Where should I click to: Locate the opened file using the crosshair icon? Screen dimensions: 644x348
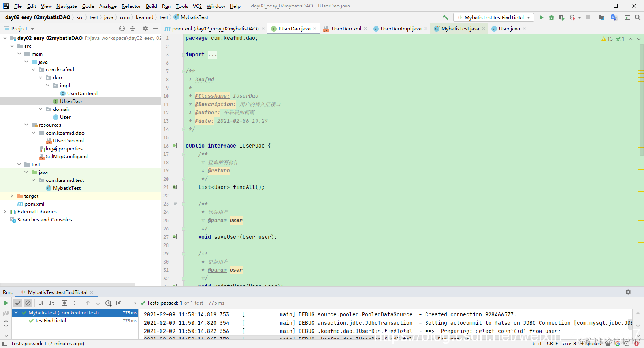click(122, 28)
